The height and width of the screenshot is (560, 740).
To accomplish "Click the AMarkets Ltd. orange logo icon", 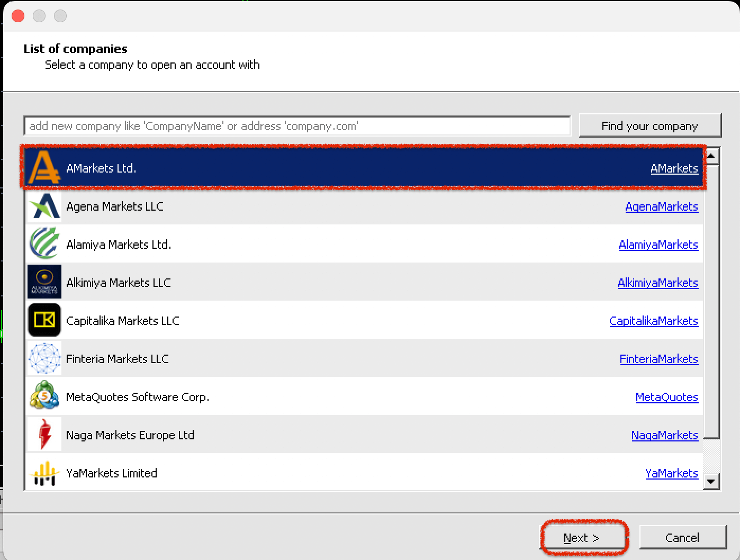I will pos(44,168).
